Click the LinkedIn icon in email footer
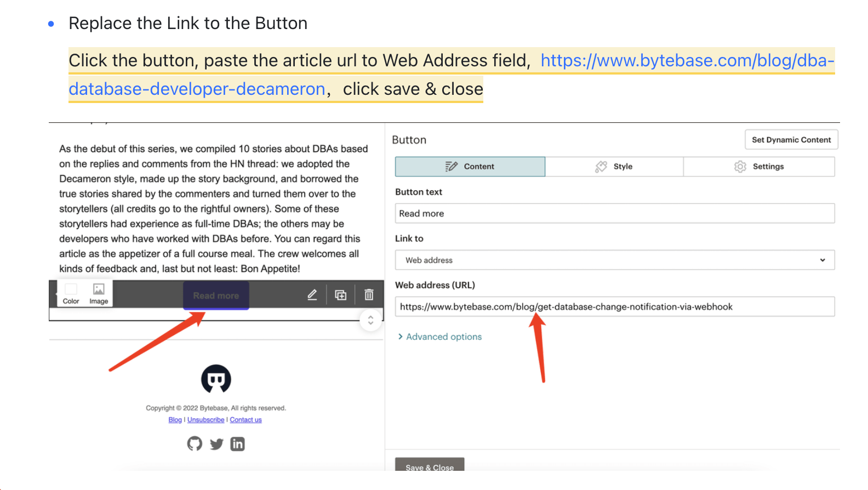This screenshot has height=490, width=868. pyautogui.click(x=238, y=444)
